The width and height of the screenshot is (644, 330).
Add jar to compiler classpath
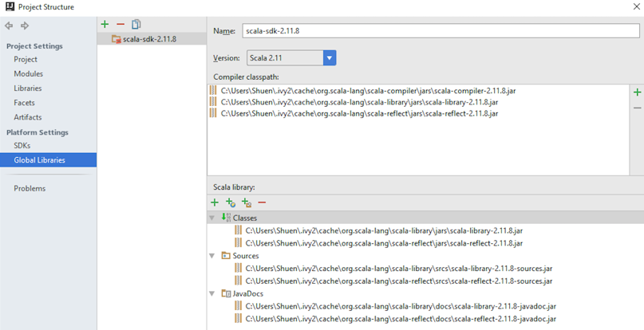tap(637, 92)
